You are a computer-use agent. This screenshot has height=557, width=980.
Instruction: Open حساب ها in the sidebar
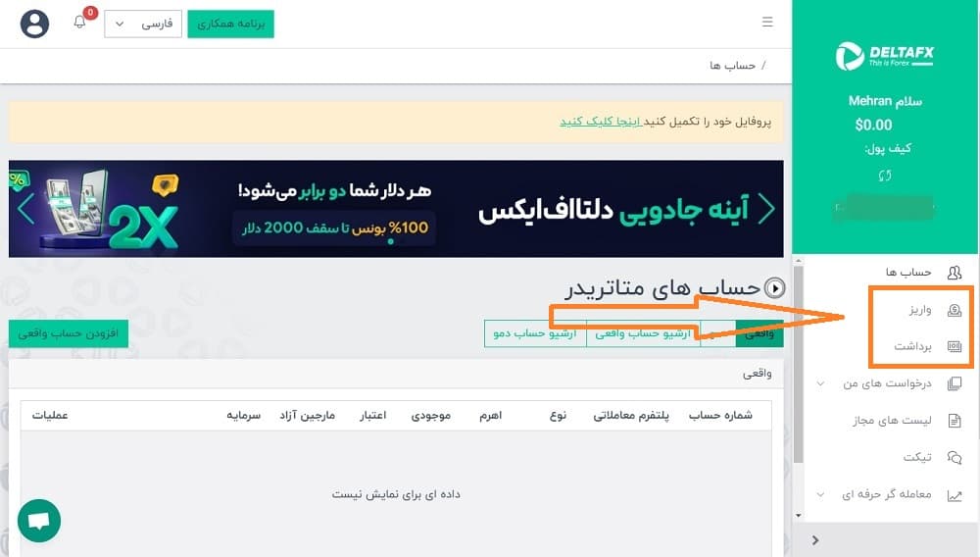[x=908, y=273]
